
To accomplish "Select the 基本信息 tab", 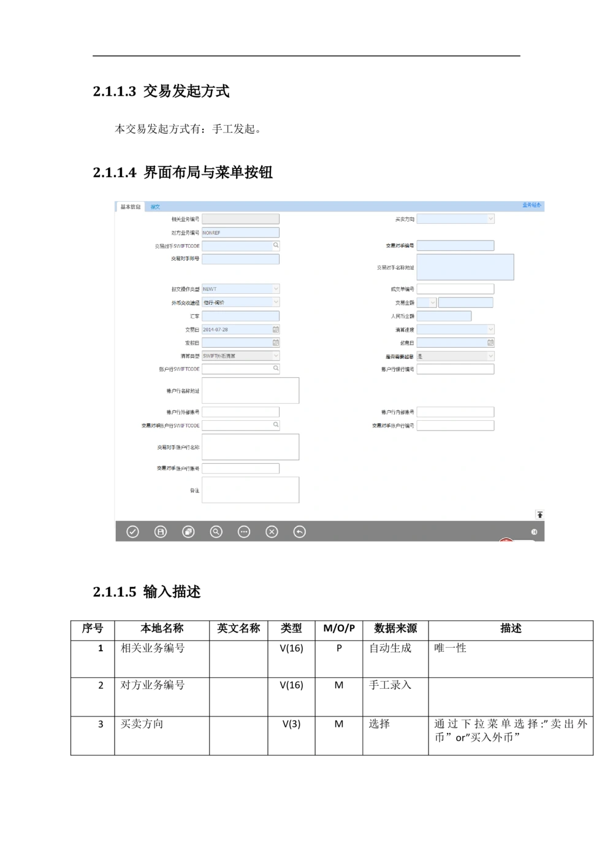I will [x=131, y=207].
